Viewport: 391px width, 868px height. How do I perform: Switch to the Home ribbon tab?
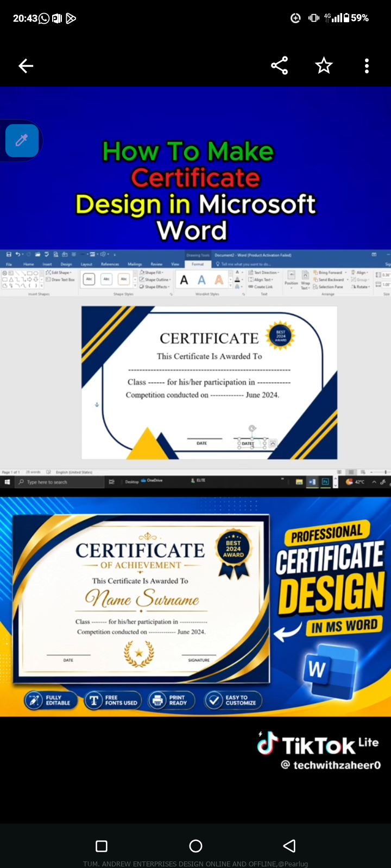click(x=28, y=264)
